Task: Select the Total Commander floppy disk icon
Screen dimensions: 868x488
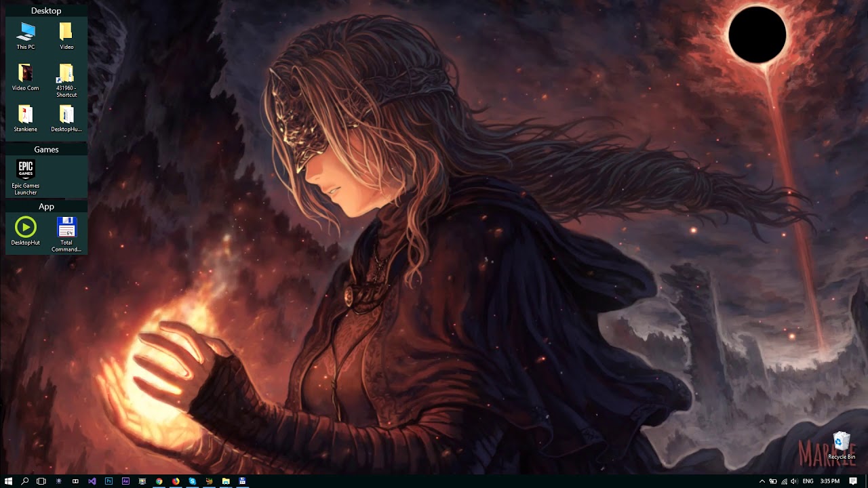Action: 66,235
